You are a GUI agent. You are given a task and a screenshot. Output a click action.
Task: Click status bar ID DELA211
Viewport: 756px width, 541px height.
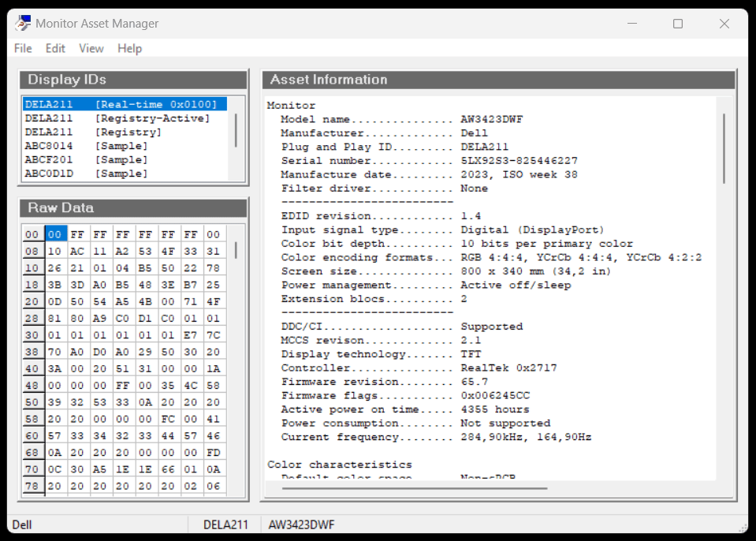pos(225,524)
